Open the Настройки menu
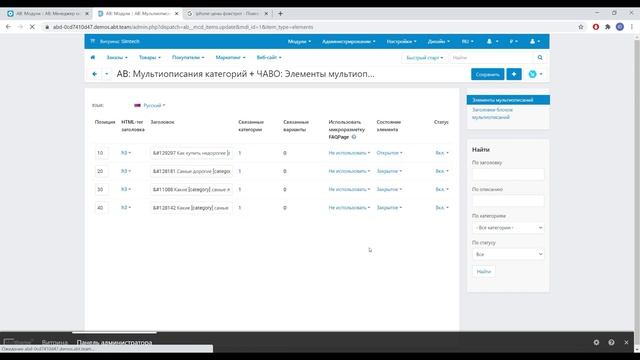This screenshot has height=360, width=640. click(401, 41)
